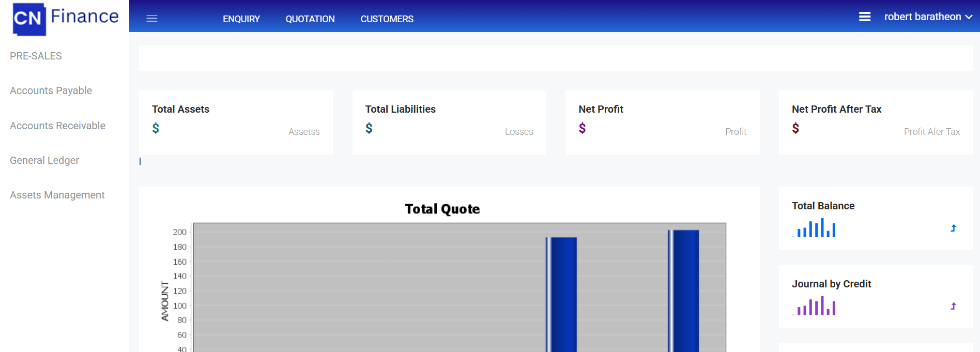
Task: Toggle the sidebar hamburger menu icon
Action: pyautogui.click(x=151, y=19)
